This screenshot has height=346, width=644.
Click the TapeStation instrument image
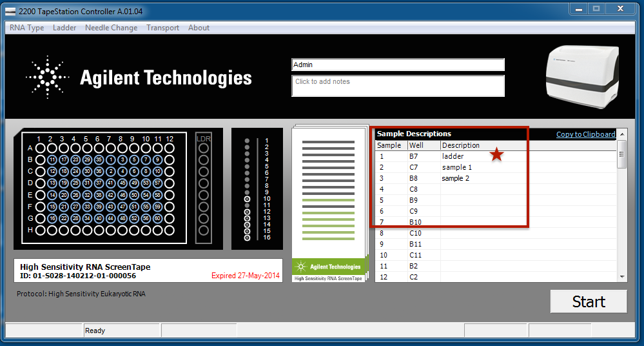tap(582, 77)
